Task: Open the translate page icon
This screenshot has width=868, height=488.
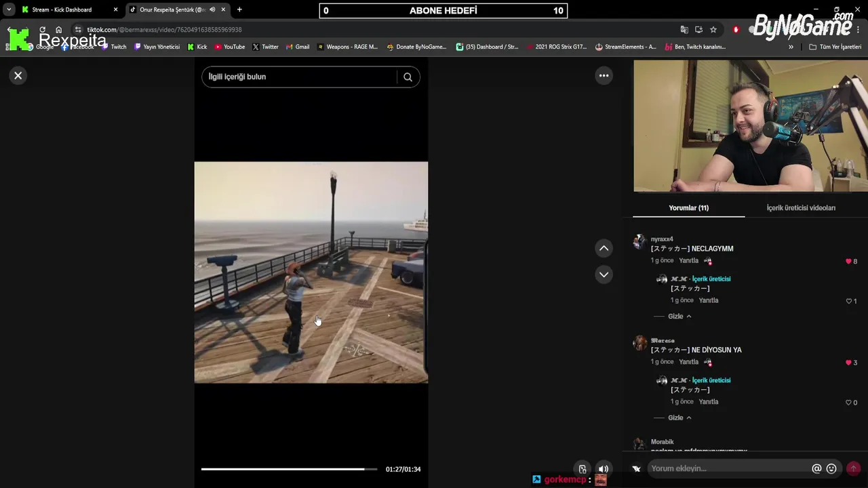Action: pos(684,30)
